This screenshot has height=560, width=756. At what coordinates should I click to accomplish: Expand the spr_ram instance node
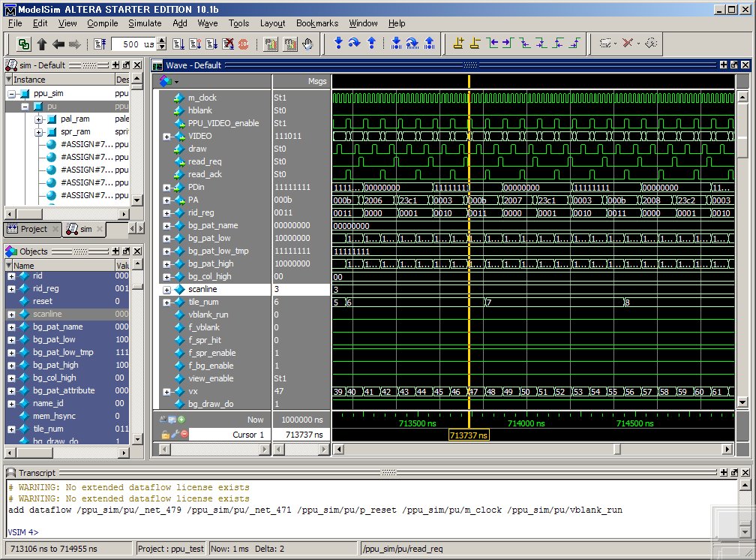(38, 132)
